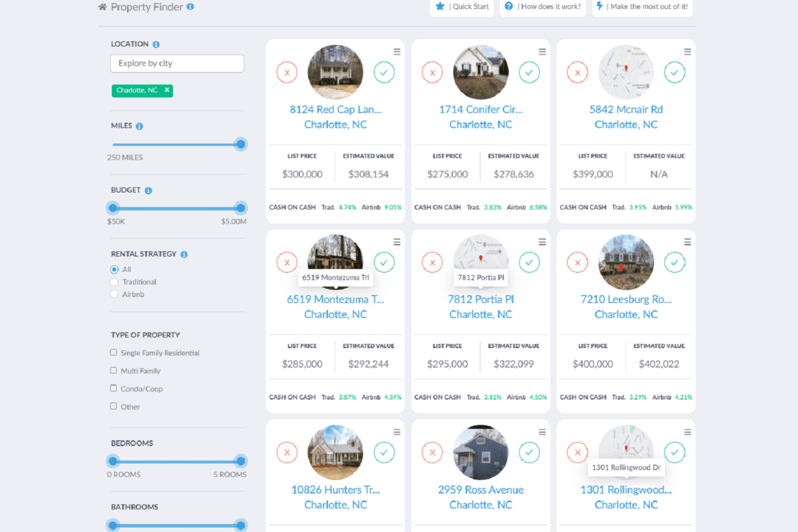Approve the 1714 Conifer Circle property

tap(529, 72)
